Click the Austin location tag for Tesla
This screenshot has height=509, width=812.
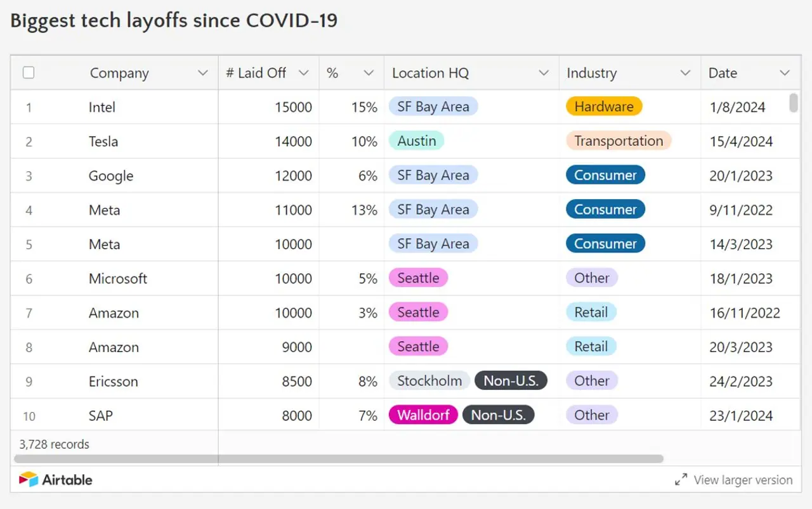click(x=416, y=141)
